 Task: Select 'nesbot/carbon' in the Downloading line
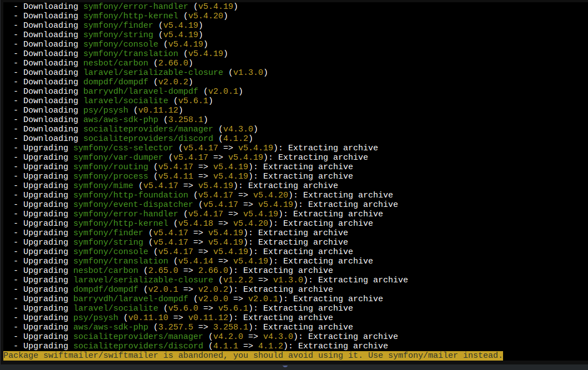pos(115,63)
